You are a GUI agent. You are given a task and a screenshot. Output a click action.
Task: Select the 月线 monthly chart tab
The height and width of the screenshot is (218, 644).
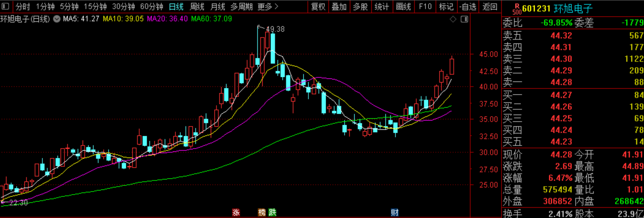coord(217,7)
